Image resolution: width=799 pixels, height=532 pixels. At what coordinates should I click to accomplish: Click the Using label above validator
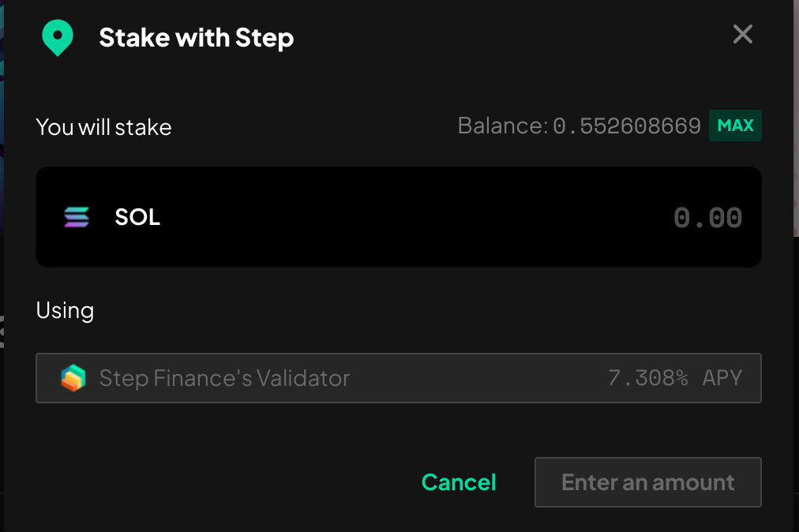tap(65, 311)
